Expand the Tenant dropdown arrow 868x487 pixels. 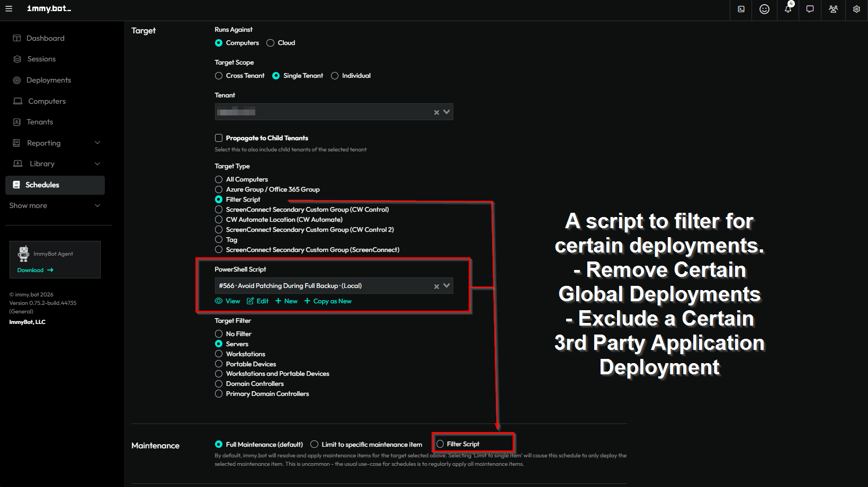pyautogui.click(x=446, y=112)
